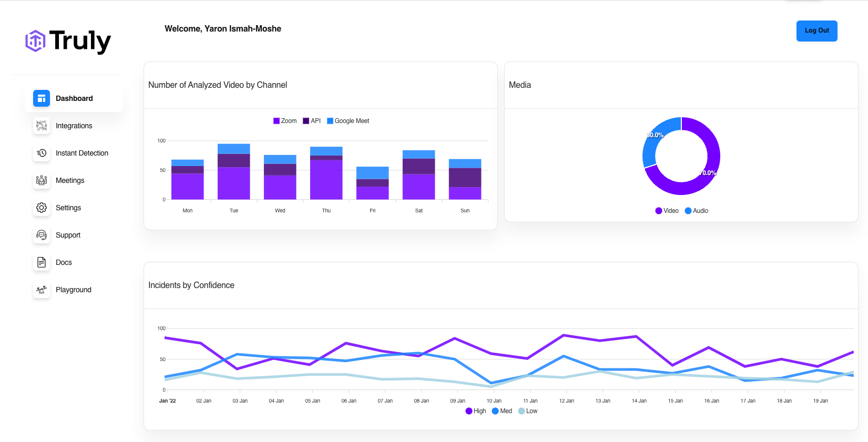Image resolution: width=868 pixels, height=442 pixels.
Task: Open the Docs label in sidebar
Action: point(64,262)
